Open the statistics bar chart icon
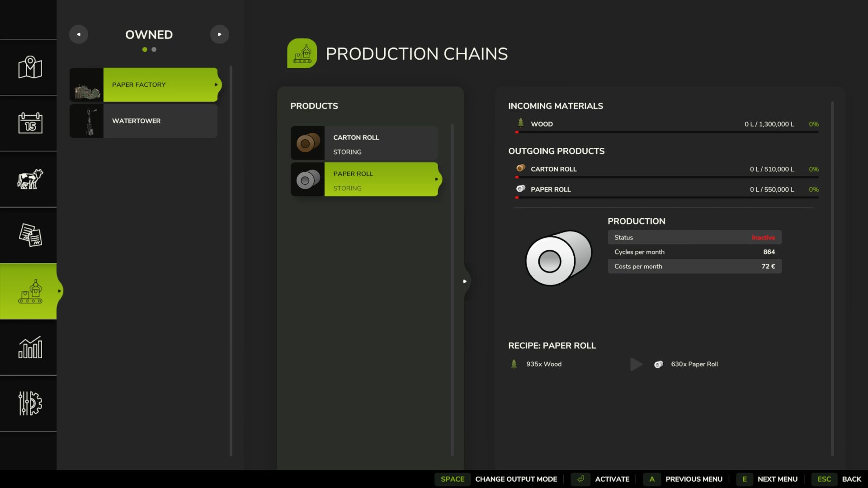The width and height of the screenshot is (868, 488). coord(30,347)
